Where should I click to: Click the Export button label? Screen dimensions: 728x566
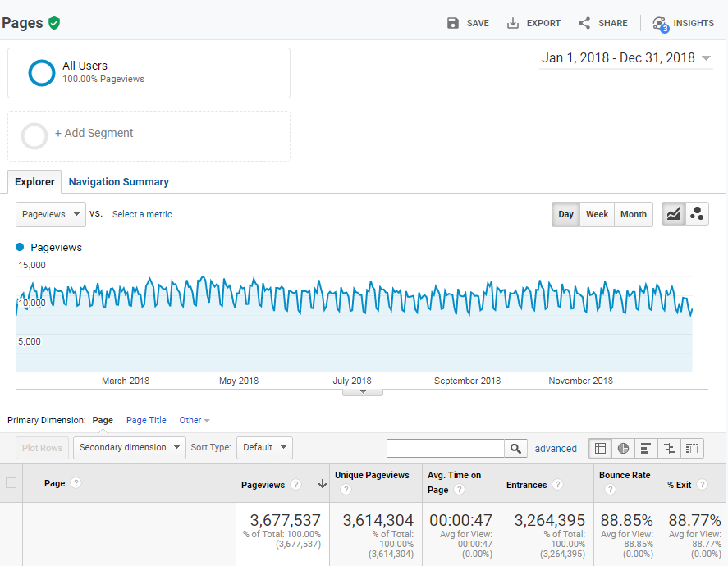543,23
